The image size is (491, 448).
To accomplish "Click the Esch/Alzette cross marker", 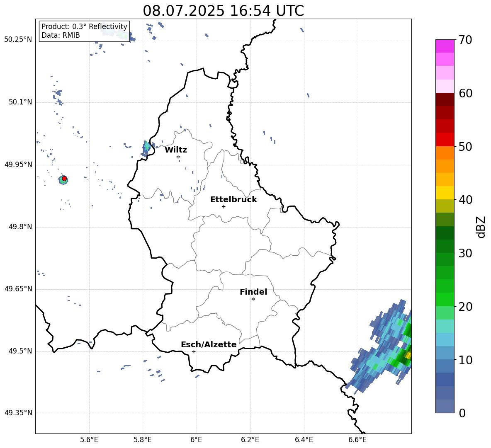I will pos(194,351).
